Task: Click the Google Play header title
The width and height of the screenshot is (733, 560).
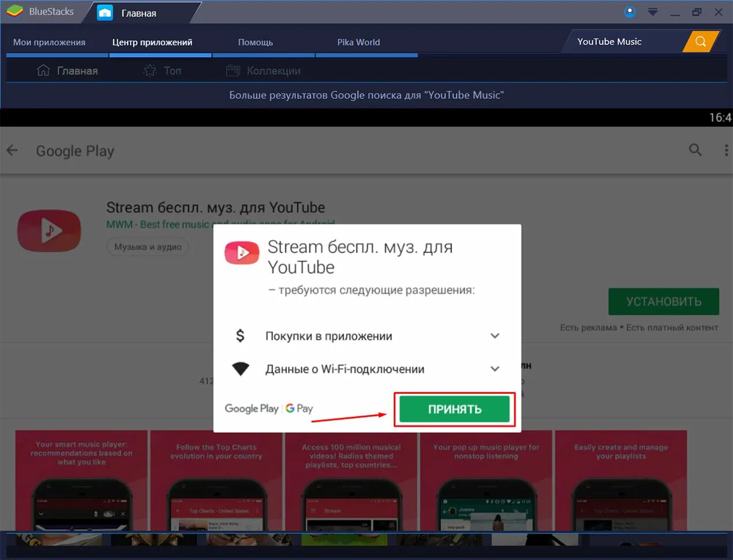Action: [75, 151]
